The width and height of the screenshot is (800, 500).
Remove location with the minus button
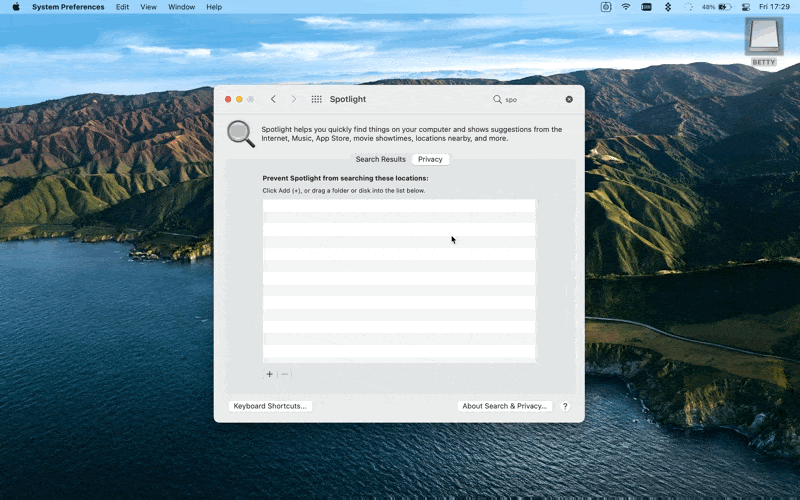point(285,374)
